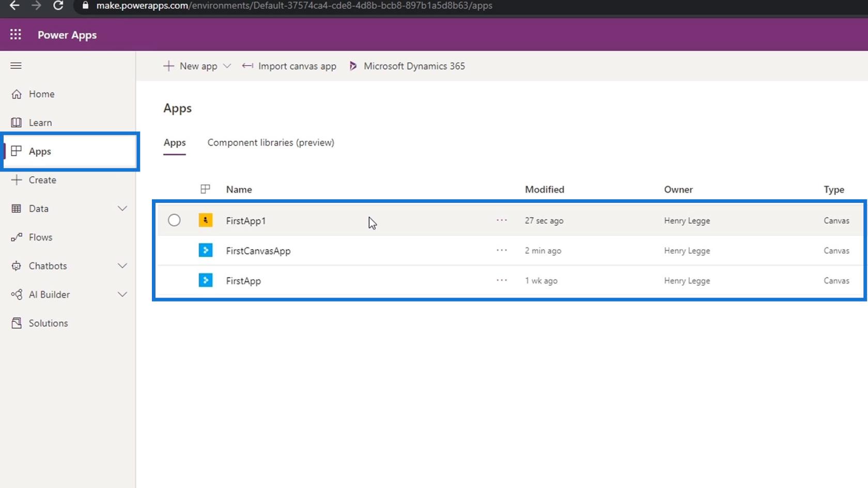Click the Solutions icon in sidebar
868x488 pixels.
17,323
